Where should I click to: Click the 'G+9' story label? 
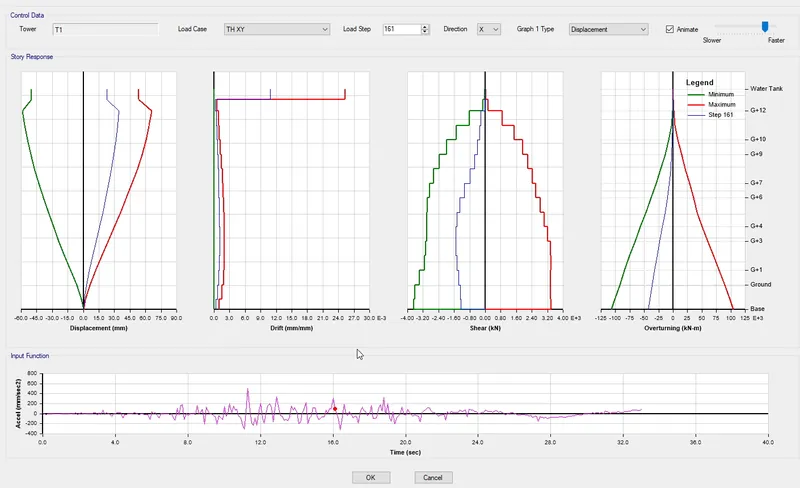[756, 154]
